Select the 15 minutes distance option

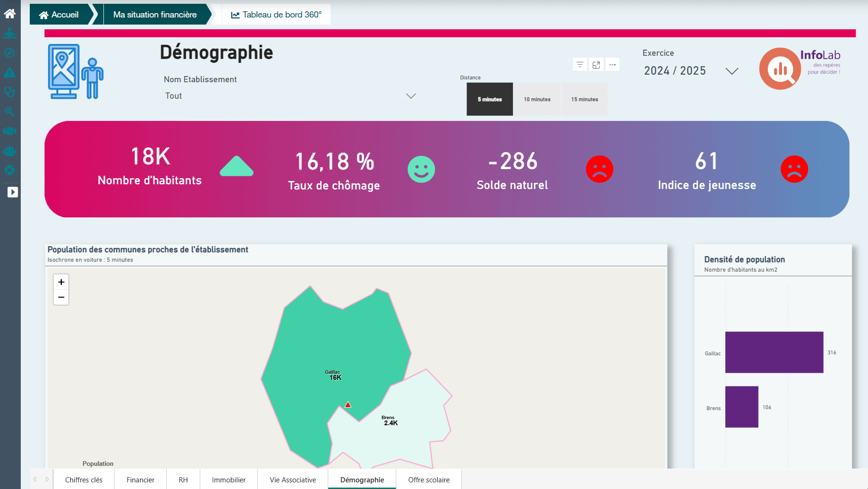click(x=584, y=99)
